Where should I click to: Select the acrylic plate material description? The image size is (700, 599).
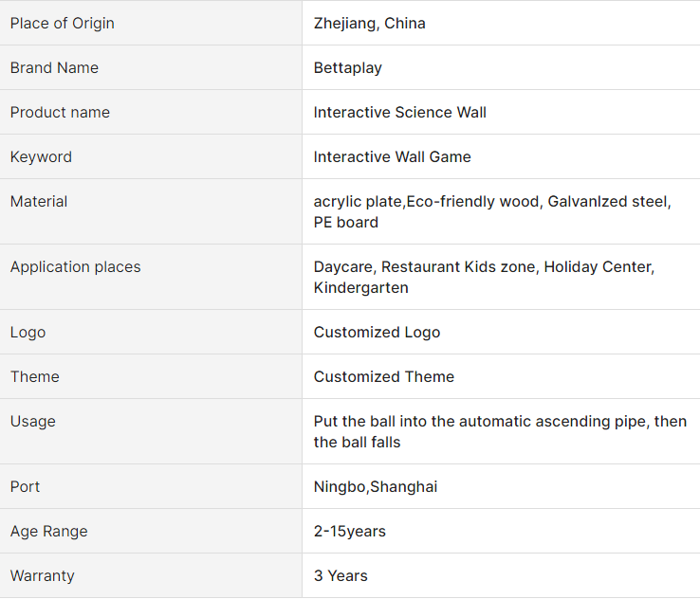point(492,212)
